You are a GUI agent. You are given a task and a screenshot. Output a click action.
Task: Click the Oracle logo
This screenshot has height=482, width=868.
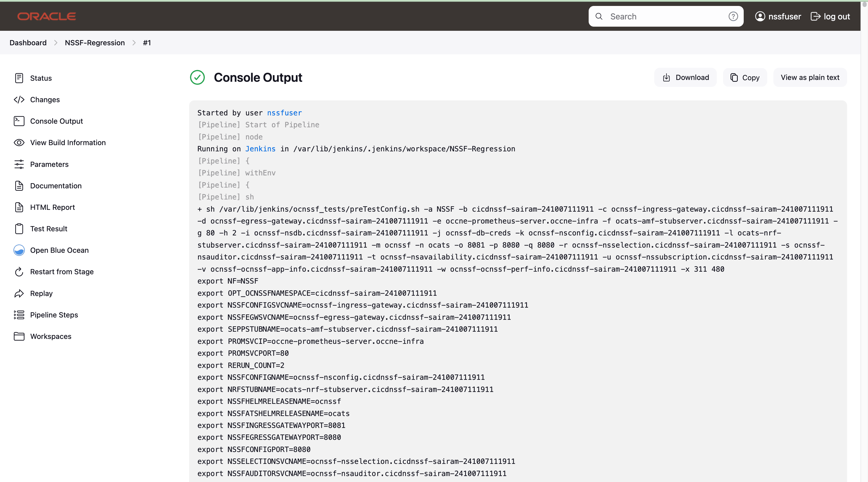tap(47, 16)
